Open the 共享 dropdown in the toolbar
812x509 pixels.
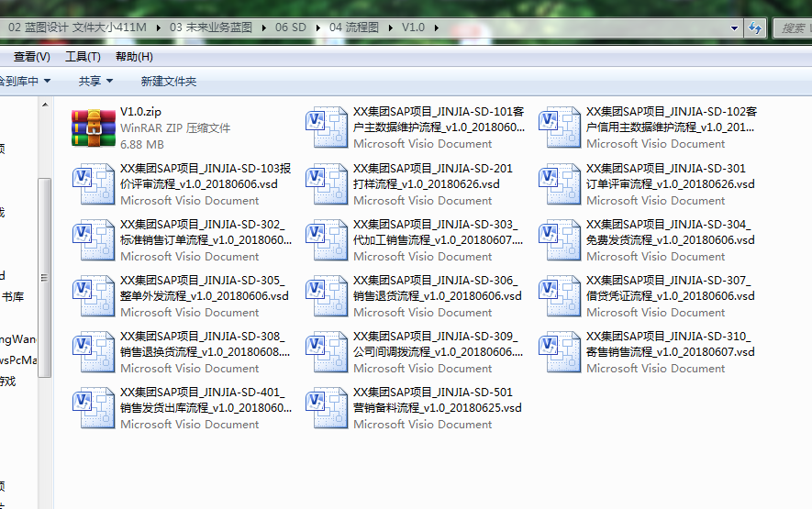(x=95, y=82)
